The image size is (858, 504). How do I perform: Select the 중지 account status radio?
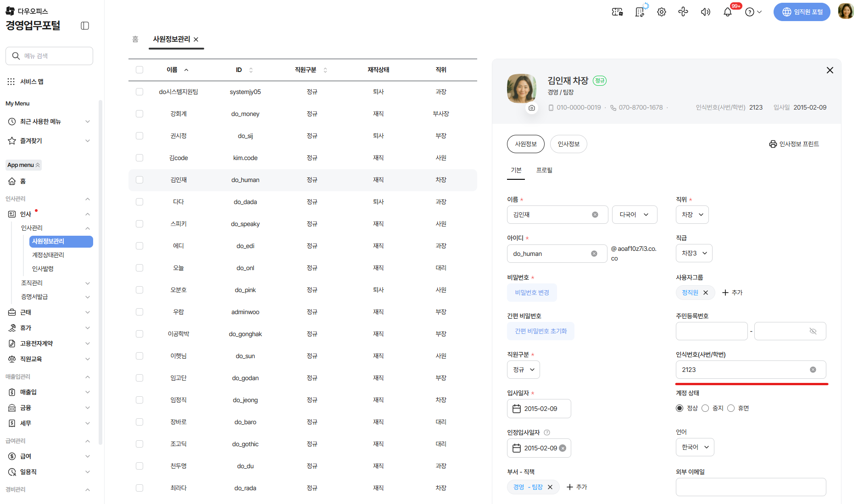point(705,408)
